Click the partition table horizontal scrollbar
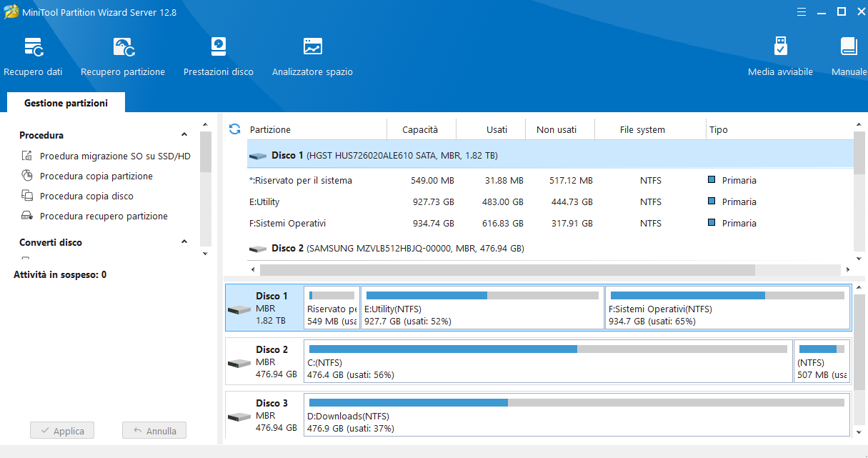Screen dimensions: 868x458 click(x=507, y=270)
